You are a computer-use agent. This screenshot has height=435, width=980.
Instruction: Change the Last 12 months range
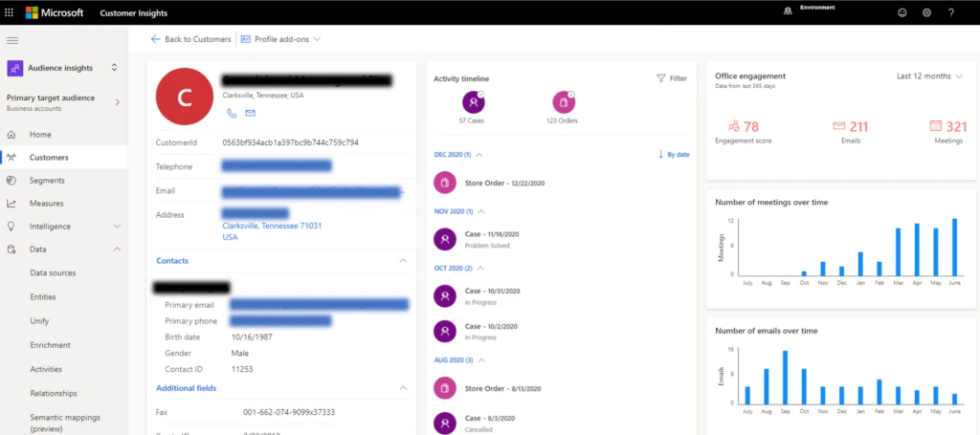click(x=930, y=76)
